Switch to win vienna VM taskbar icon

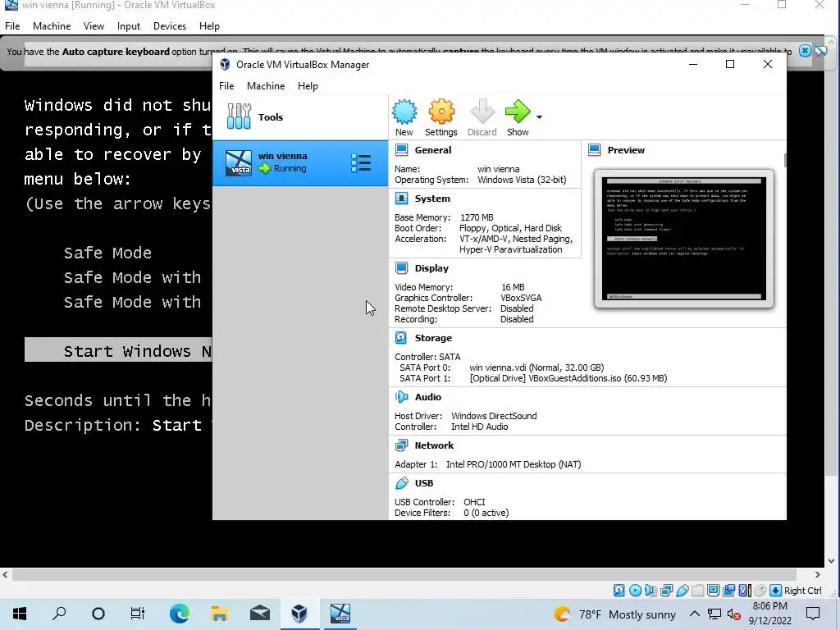pyautogui.click(x=340, y=614)
